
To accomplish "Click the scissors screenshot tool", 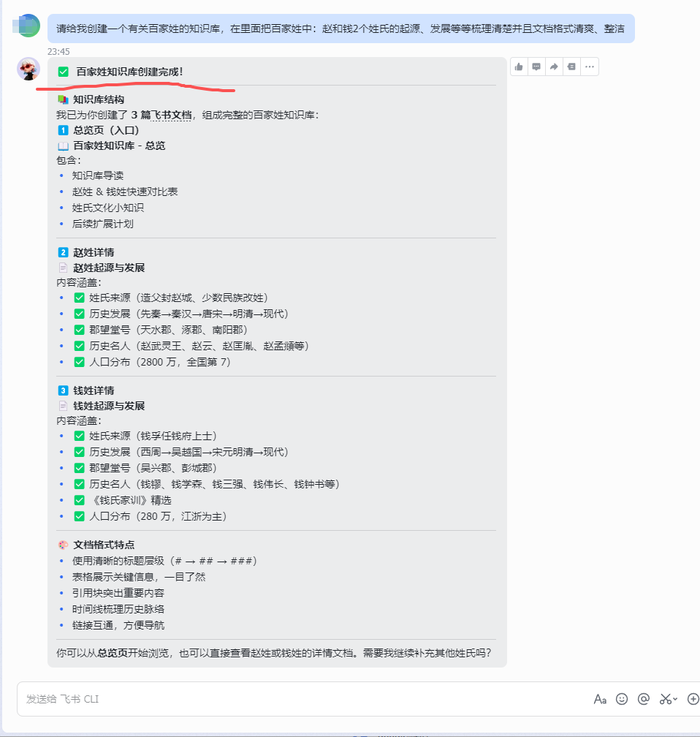I will pyautogui.click(x=665, y=700).
